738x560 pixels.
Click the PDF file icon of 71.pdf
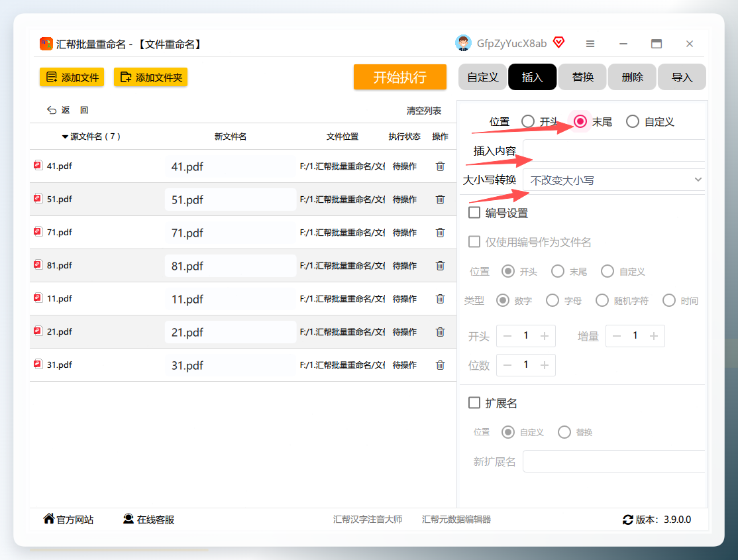point(38,231)
